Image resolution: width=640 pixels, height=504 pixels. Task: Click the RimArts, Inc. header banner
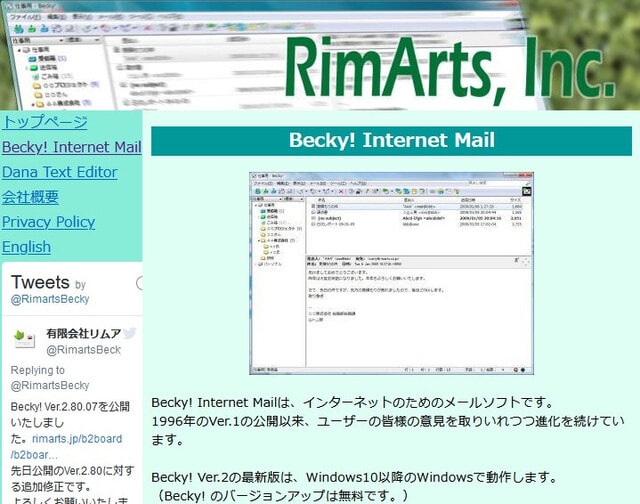click(320, 55)
